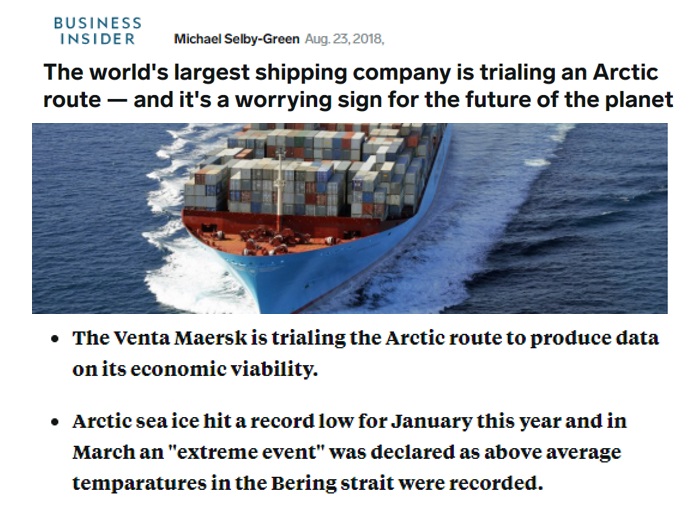Click the "economic viability" text

coord(224,369)
